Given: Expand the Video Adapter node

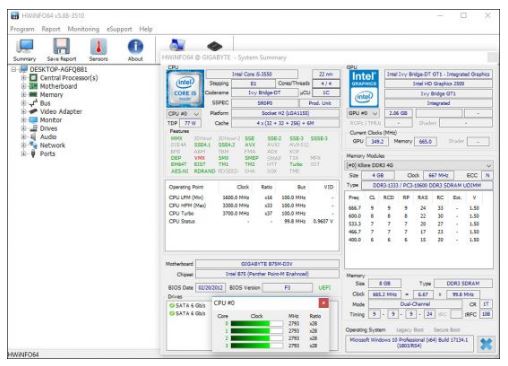Looking at the screenshot, I should click(x=24, y=111).
